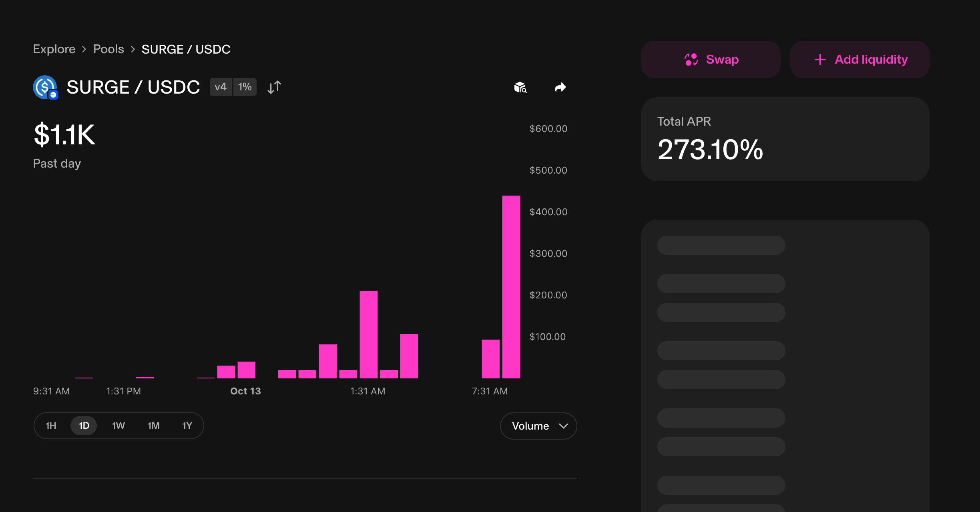Image resolution: width=980 pixels, height=512 pixels.
Task: Go to Pools in breadcrumb
Action: pyautogui.click(x=108, y=49)
